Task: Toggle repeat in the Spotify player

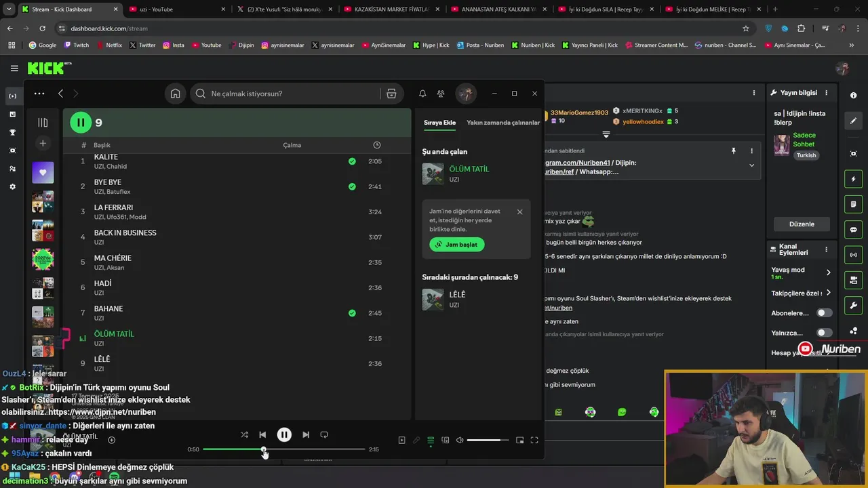Action: click(x=324, y=434)
